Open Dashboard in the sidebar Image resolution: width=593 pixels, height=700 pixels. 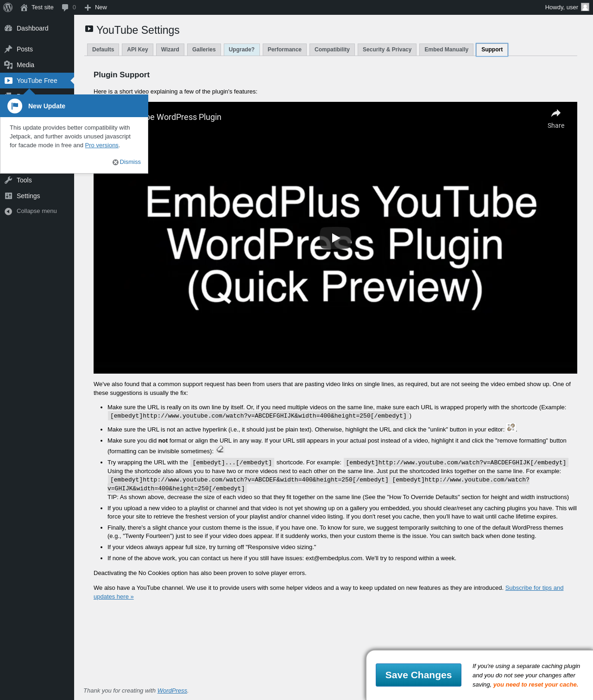click(x=37, y=28)
